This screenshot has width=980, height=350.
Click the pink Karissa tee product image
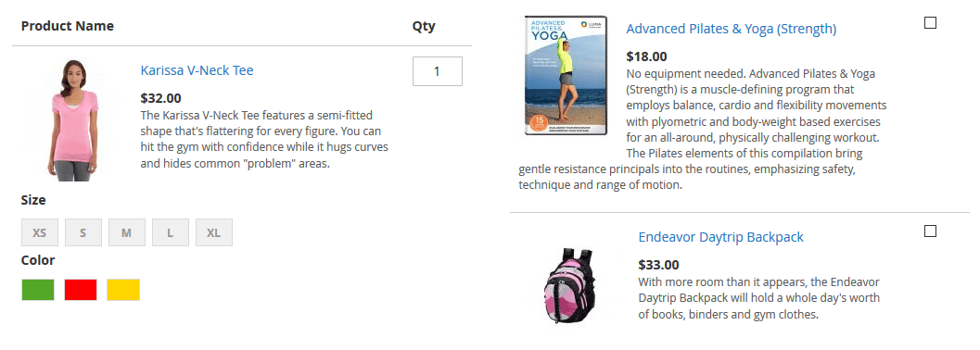pos(72,120)
